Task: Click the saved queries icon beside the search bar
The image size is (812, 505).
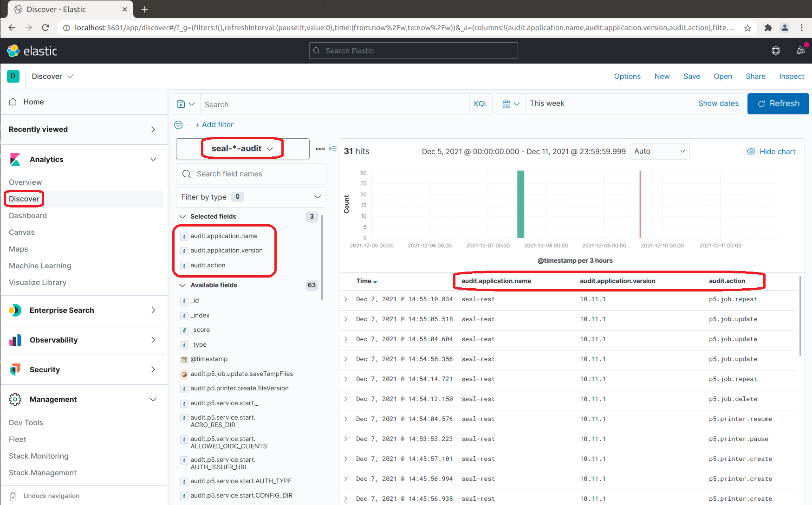Action: click(x=186, y=104)
